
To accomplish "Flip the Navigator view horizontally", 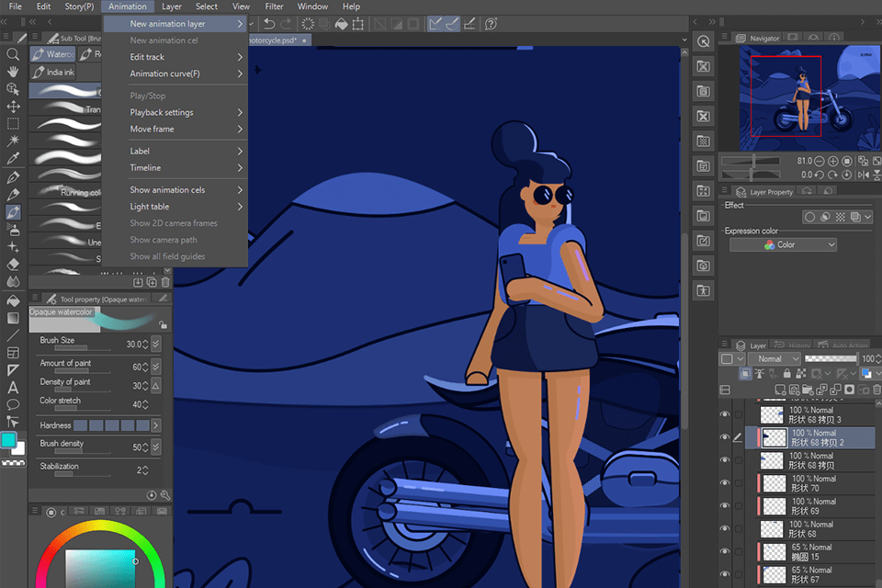I will (864, 175).
